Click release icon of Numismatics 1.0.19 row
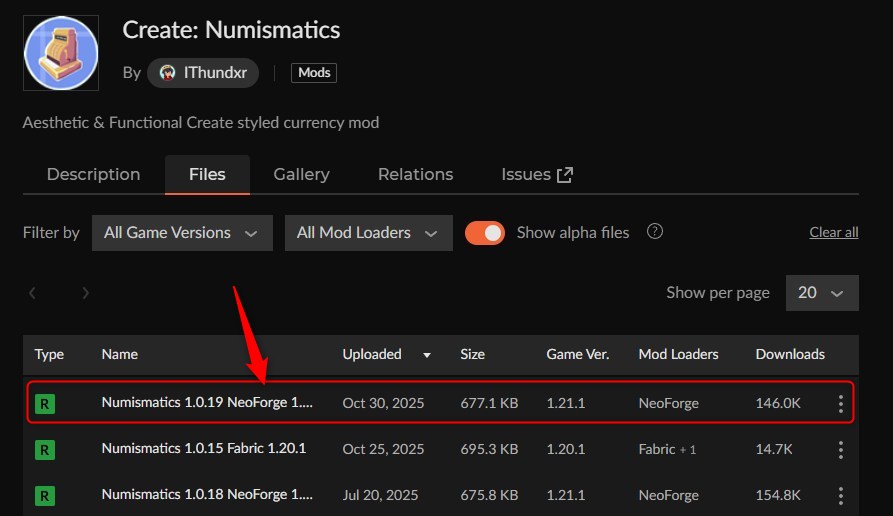893x516 pixels. point(45,404)
